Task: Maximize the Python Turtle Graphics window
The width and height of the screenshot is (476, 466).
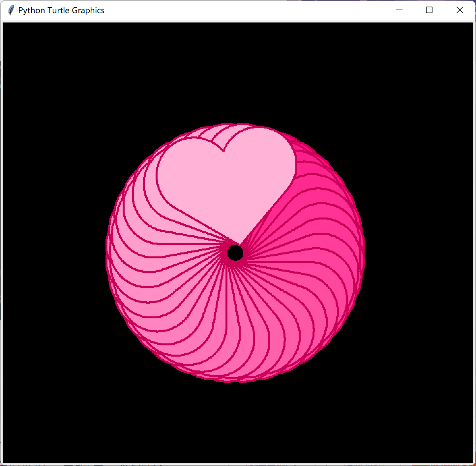Action: (x=429, y=10)
